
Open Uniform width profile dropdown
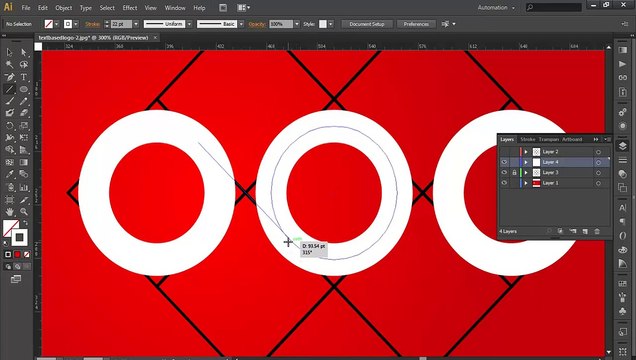[189, 24]
